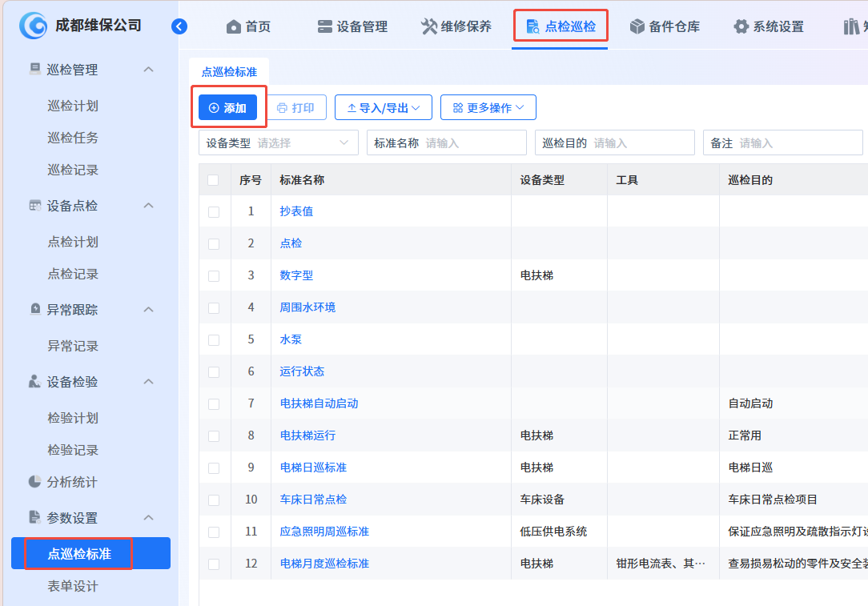Collapse the 参数设置 menu group
Screen dimensions: 868x606
(x=148, y=518)
